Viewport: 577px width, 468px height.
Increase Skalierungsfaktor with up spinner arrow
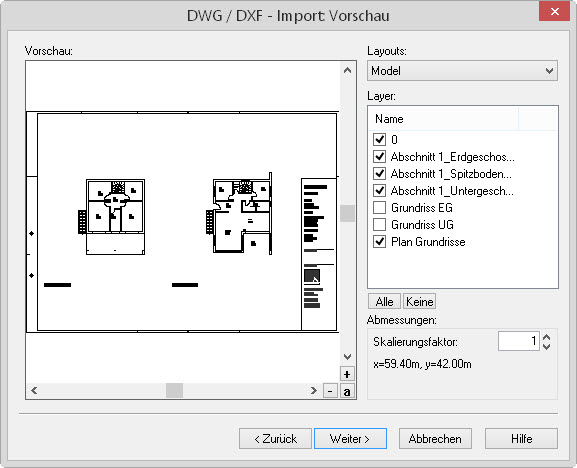547,337
